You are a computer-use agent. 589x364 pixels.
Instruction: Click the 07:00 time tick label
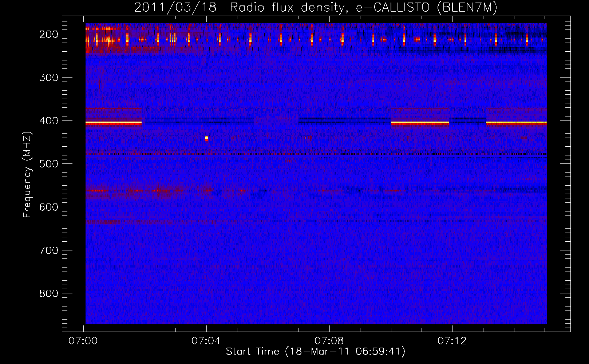(83, 341)
